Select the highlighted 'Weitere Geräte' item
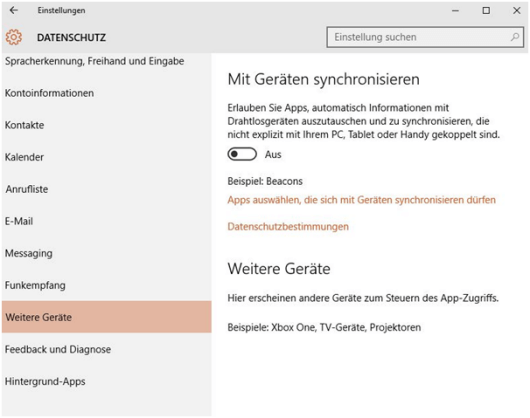Image resolution: width=530 pixels, height=418 pixels. [107, 317]
